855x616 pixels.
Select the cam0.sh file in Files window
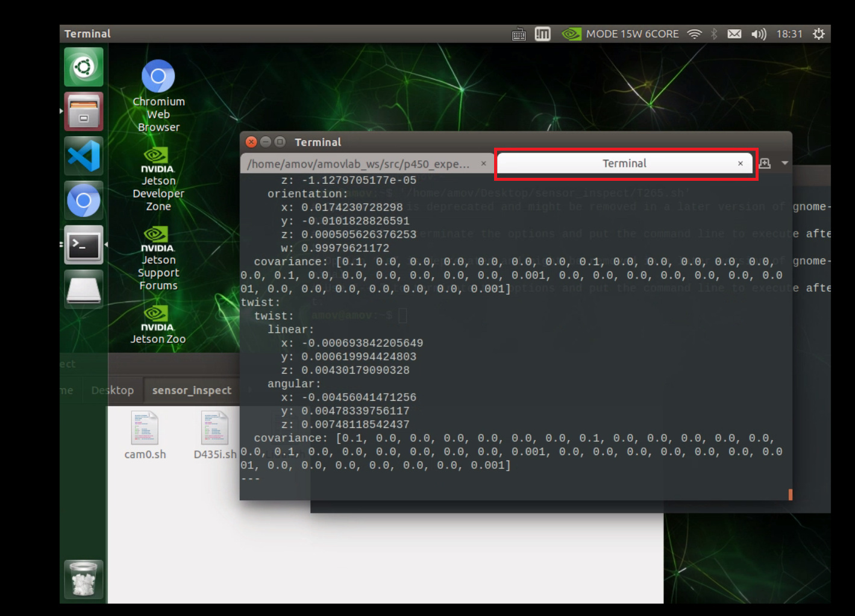pos(145,435)
